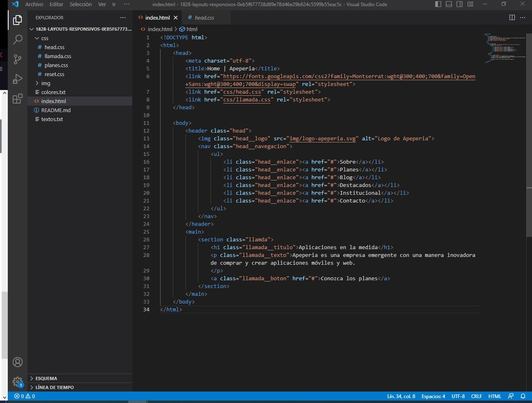Open editor More Actions ellipsis
Screen dimensions: 532x403
coord(523,18)
